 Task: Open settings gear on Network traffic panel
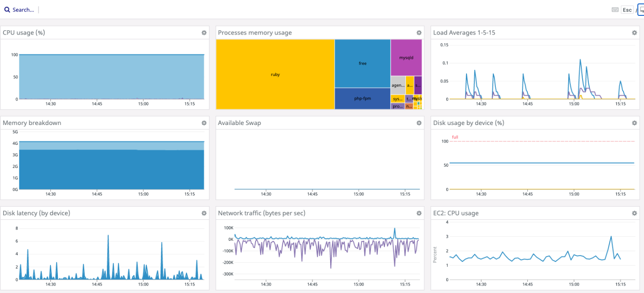[x=419, y=213]
